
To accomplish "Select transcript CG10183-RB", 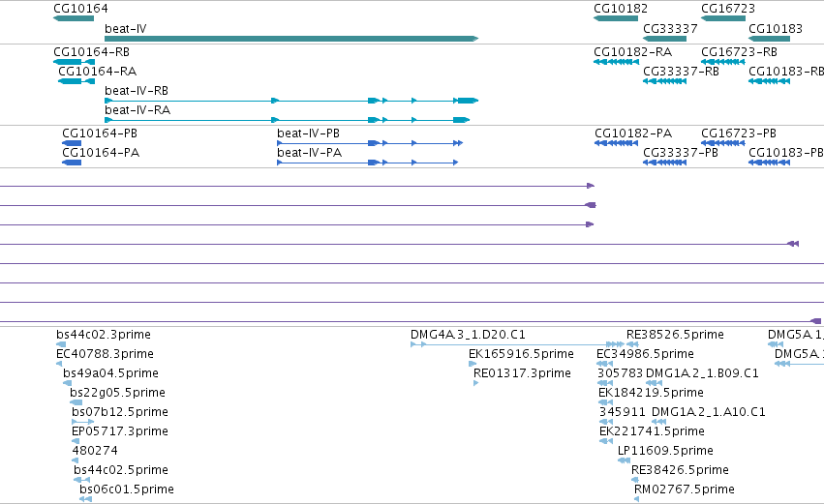I will [769, 81].
